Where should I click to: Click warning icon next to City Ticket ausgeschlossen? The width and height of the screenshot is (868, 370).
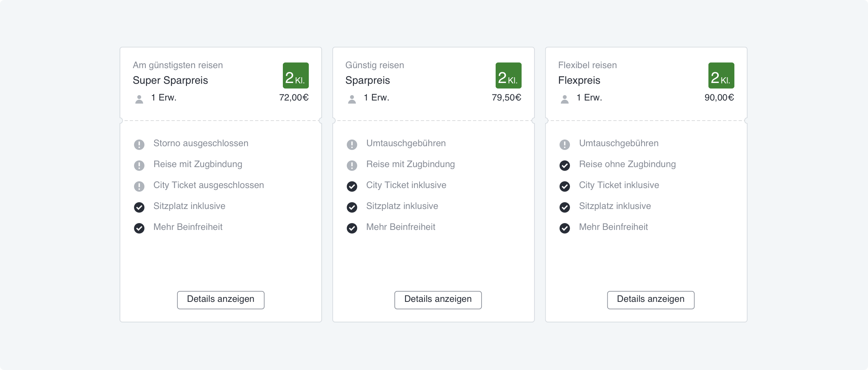[x=139, y=187]
